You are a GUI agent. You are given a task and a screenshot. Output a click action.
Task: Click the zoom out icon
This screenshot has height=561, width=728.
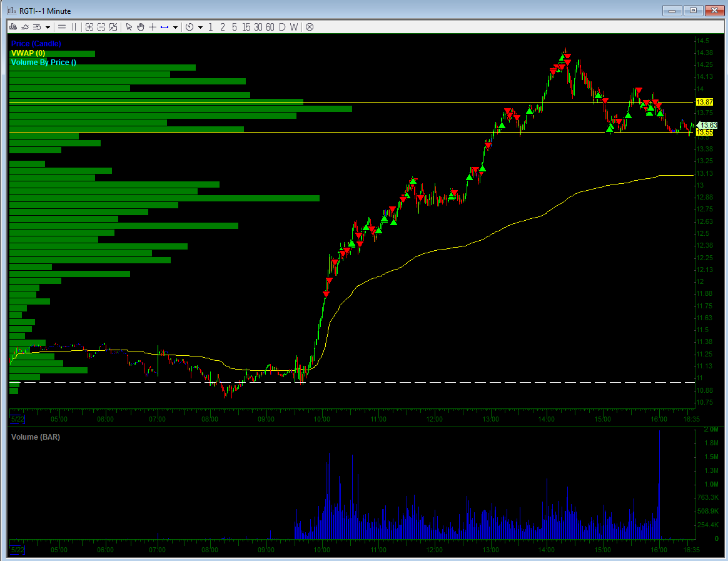tap(101, 27)
